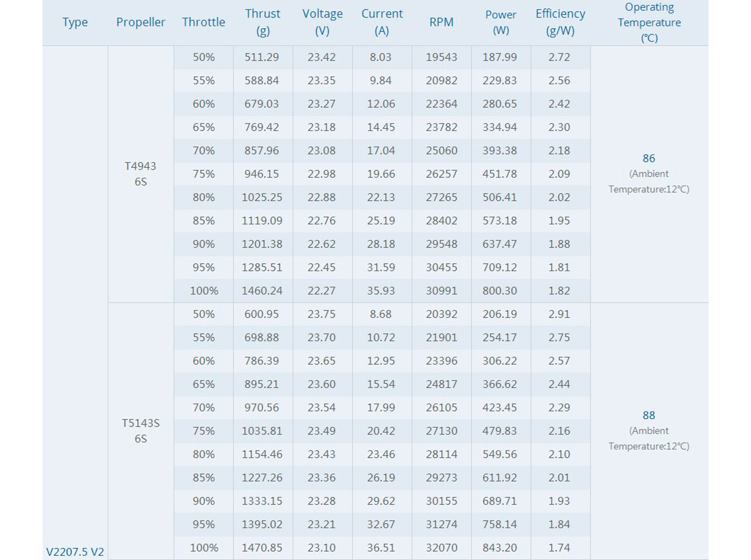Click the Efficiency (g/W) column header
The image size is (751, 560).
click(560, 22)
